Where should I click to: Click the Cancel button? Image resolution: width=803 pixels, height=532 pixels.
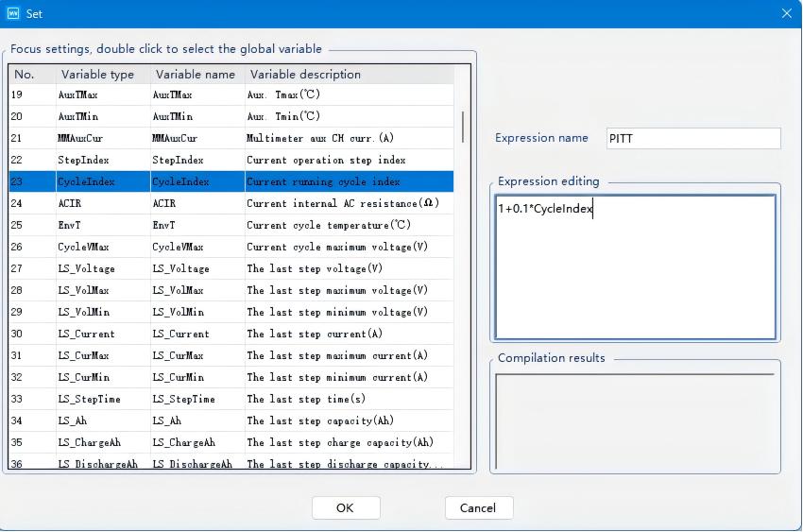(478, 507)
